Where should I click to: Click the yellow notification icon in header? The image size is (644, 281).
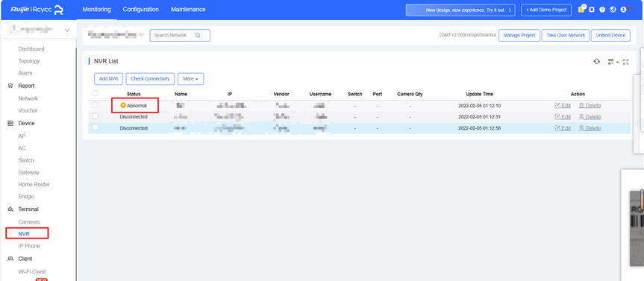[x=581, y=10]
